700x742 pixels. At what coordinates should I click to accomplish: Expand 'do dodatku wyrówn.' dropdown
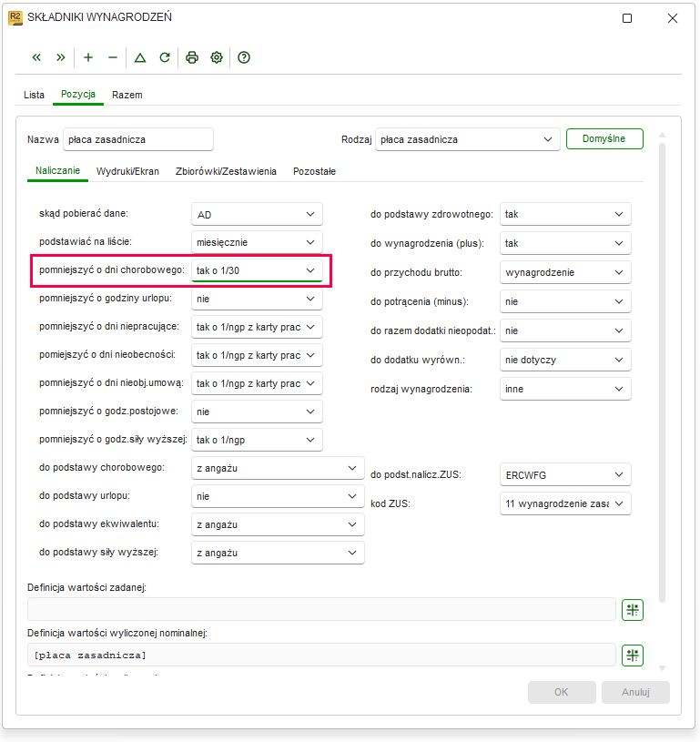[x=565, y=360]
